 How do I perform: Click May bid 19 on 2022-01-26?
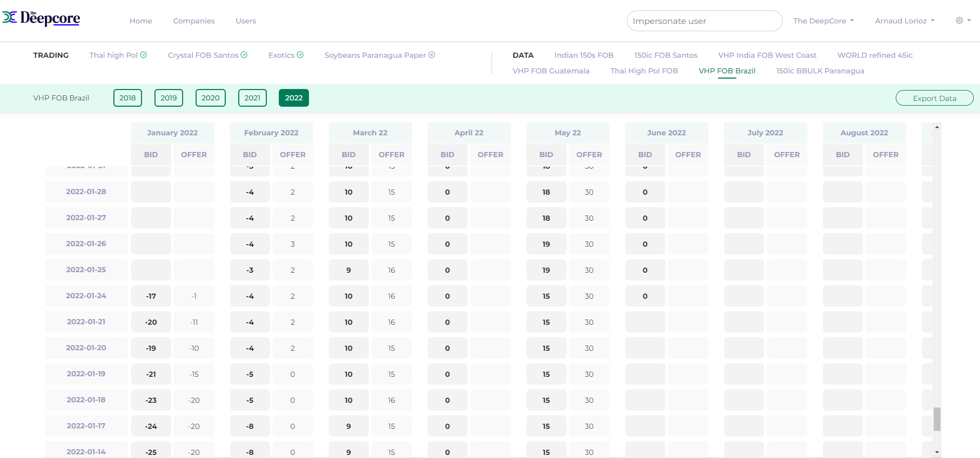(546, 244)
